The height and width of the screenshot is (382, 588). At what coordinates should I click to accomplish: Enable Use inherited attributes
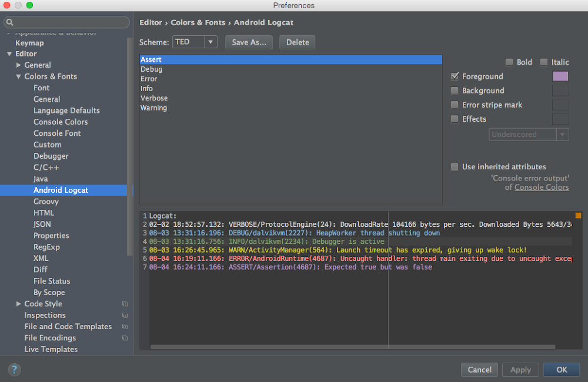click(x=454, y=167)
